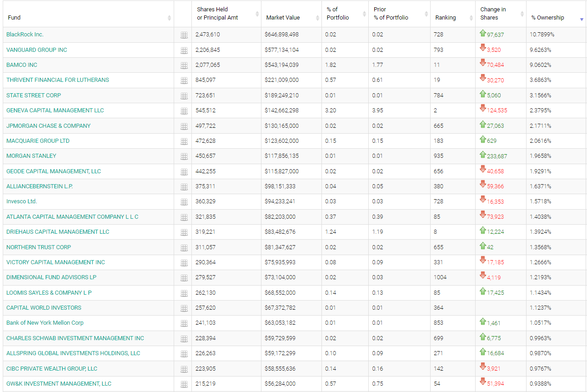The image size is (587, 392).
Task: Open grid icon for MACQUARIE GROUP LTD
Action: 184,141
